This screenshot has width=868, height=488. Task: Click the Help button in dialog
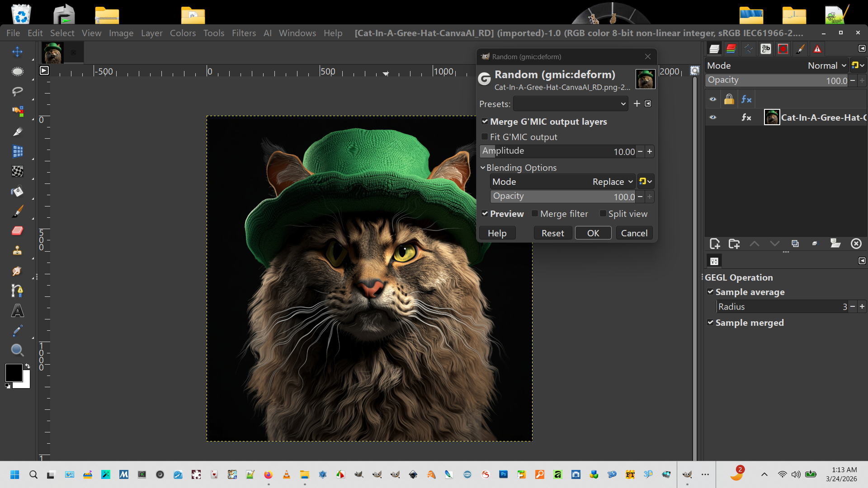[497, 233]
